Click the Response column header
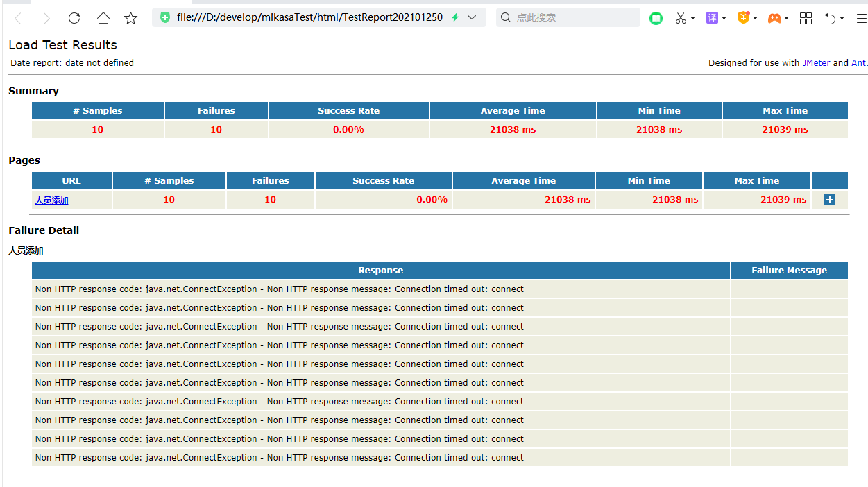The height and width of the screenshot is (487, 868). coord(381,270)
